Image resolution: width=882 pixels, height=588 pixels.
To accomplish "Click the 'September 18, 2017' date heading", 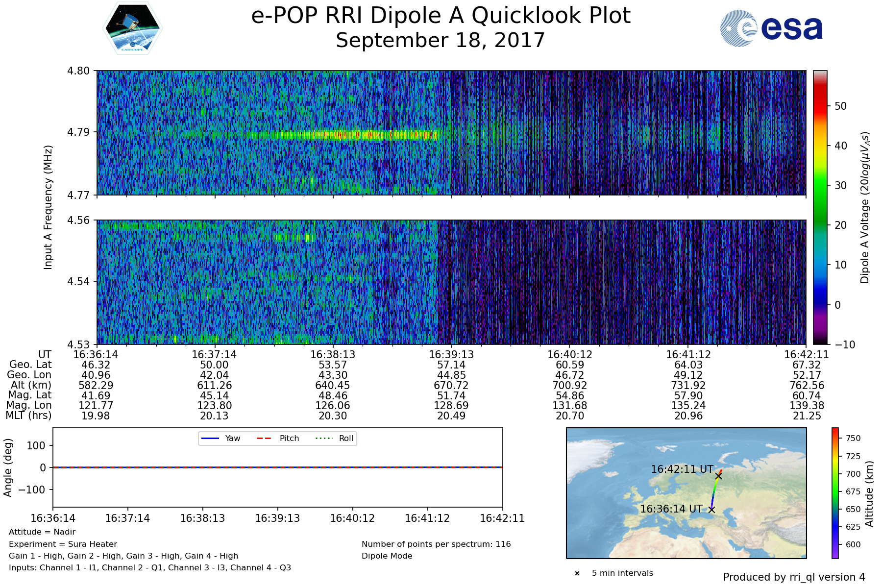I will click(x=441, y=40).
